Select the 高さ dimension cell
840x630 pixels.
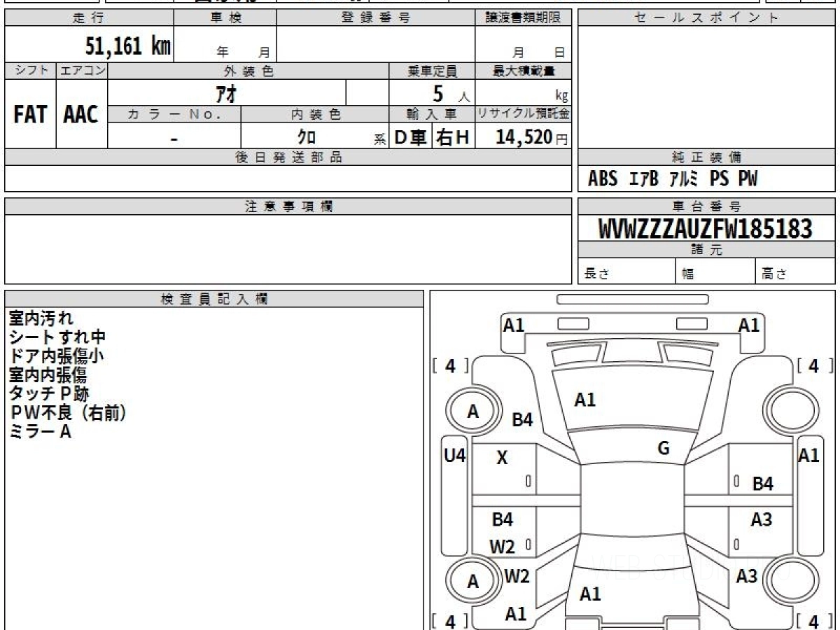(x=796, y=272)
